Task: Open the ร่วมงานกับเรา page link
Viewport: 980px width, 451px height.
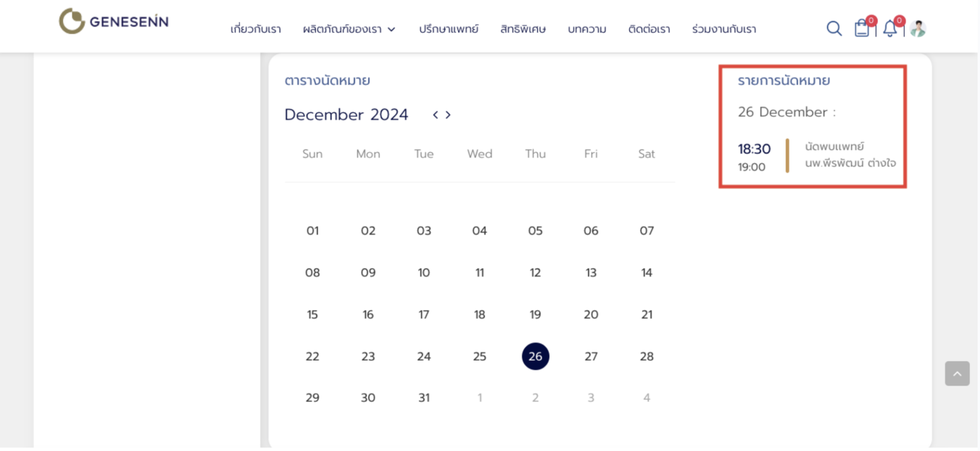Action: tap(724, 29)
